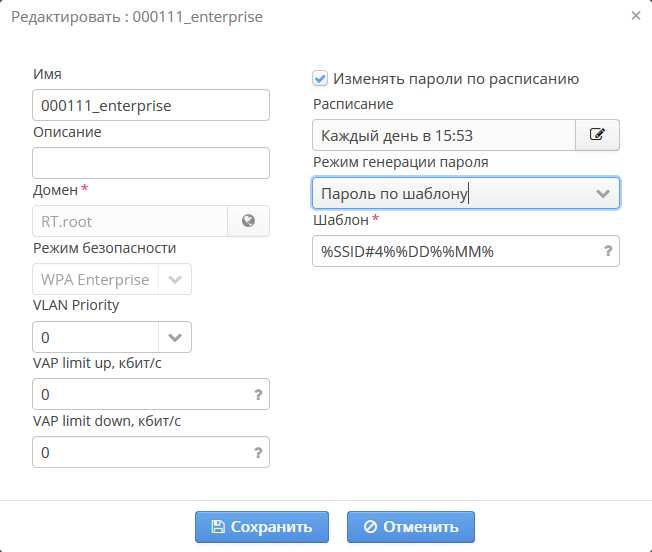Click the Отменить button
The height and width of the screenshot is (552, 652).
click(x=411, y=527)
